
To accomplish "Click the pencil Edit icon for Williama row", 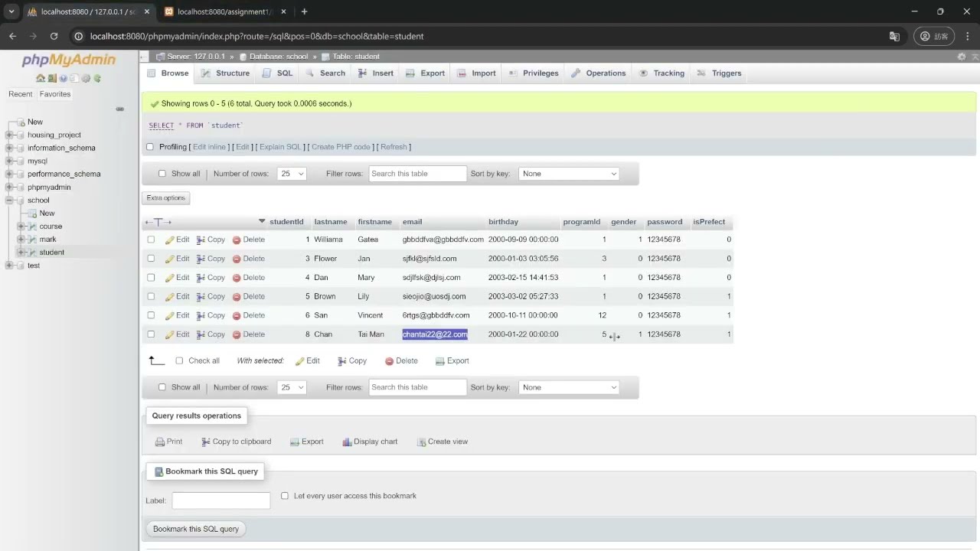I will pyautogui.click(x=170, y=240).
